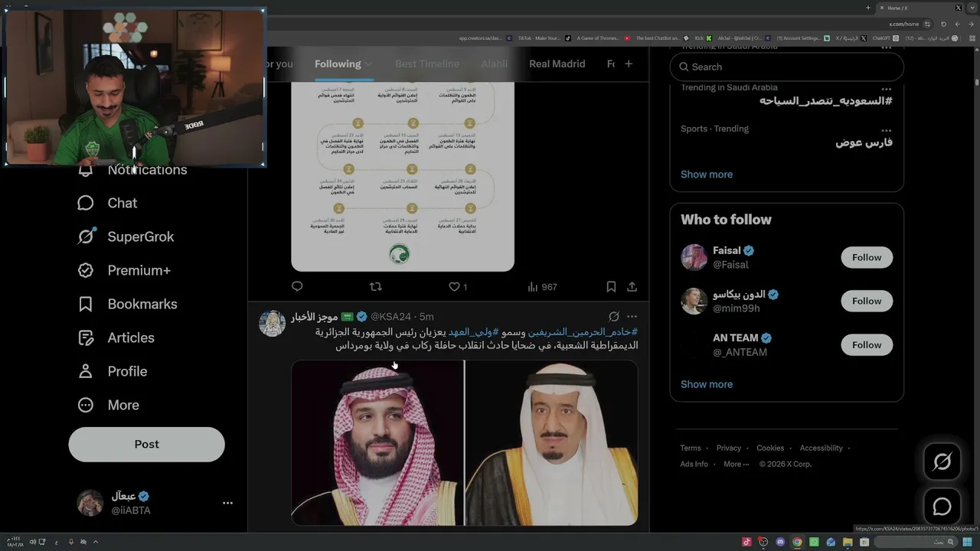Open the Accessibility footer link
Image resolution: width=980 pixels, height=551 pixels.
[x=822, y=448]
